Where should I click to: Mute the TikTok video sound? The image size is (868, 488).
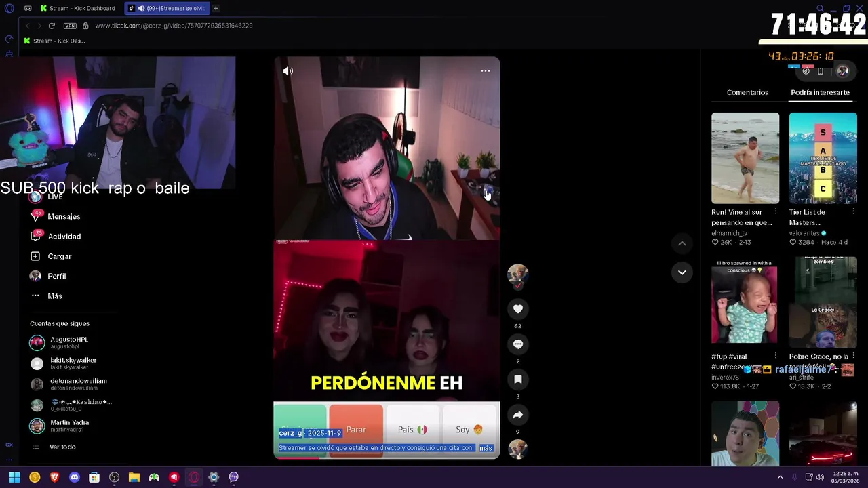pos(288,70)
